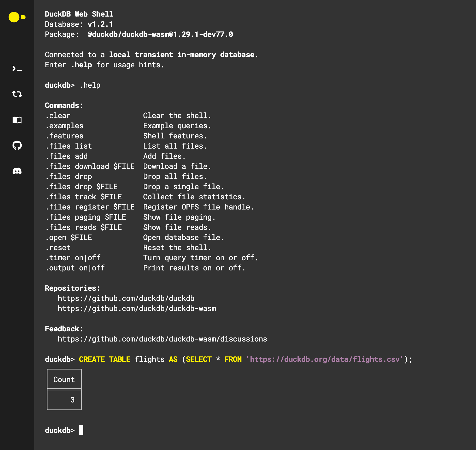Click the .features command text
The width and height of the screenshot is (476, 450).
[64, 136]
